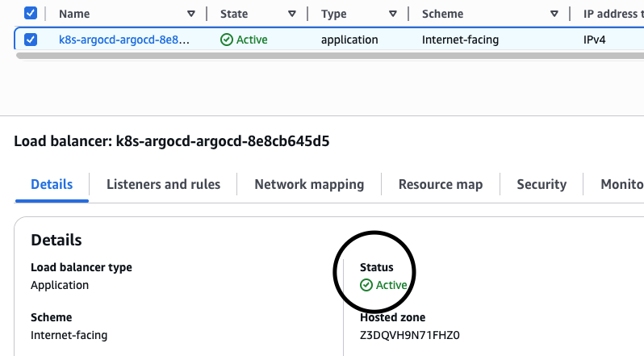Open the Security tab
Image resolution: width=644 pixels, height=356 pixels.
[542, 184]
